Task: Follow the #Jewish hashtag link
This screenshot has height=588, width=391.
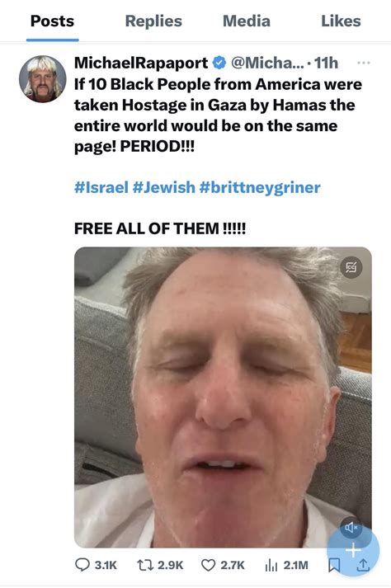Action: pos(164,187)
